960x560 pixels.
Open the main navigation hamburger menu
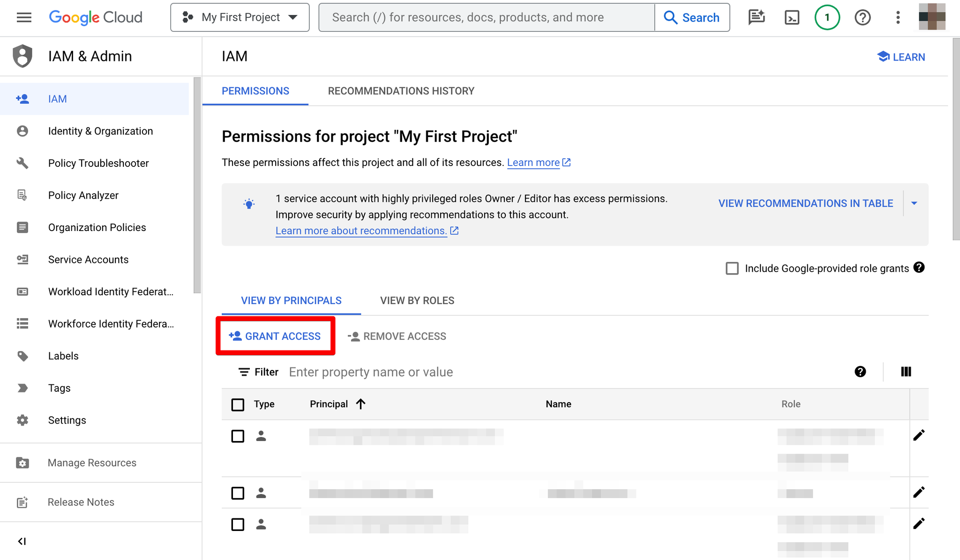coord(24,17)
